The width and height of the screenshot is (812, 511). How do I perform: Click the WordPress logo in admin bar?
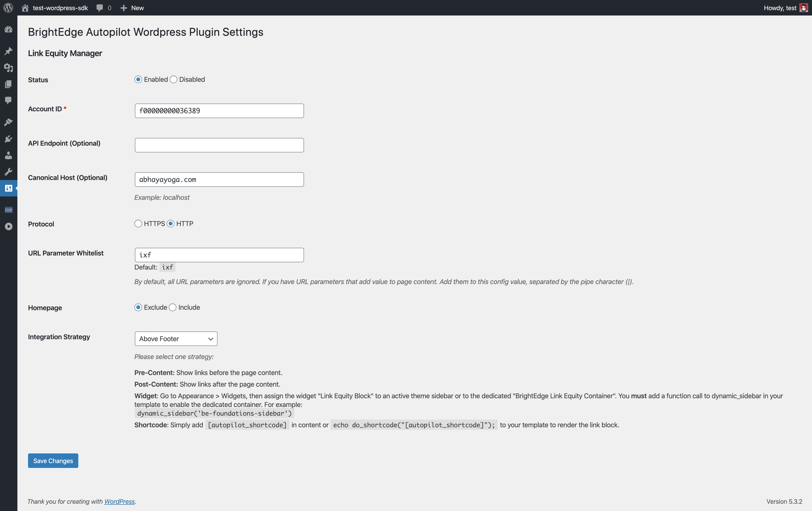(x=8, y=8)
